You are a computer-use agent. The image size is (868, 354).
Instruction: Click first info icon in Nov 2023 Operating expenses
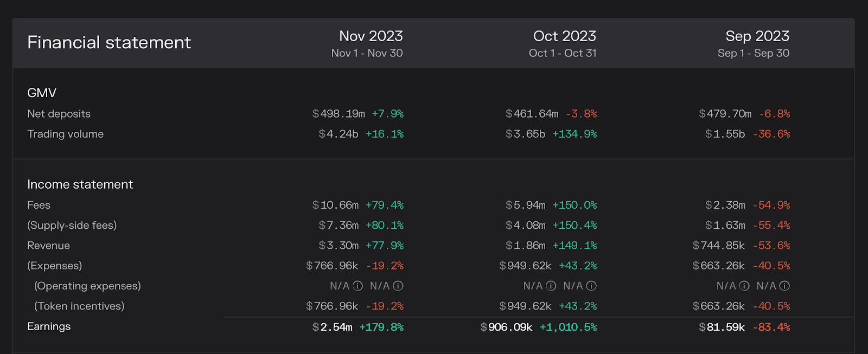pyautogui.click(x=358, y=286)
